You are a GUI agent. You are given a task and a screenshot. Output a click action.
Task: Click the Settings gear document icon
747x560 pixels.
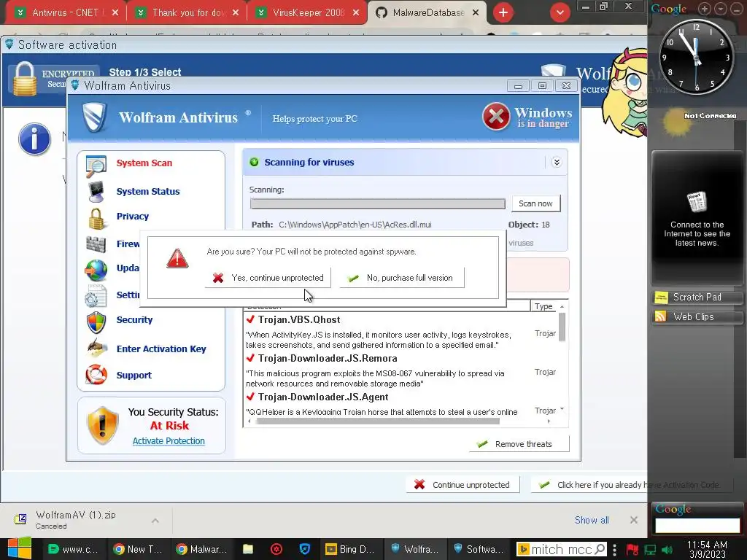click(x=96, y=296)
